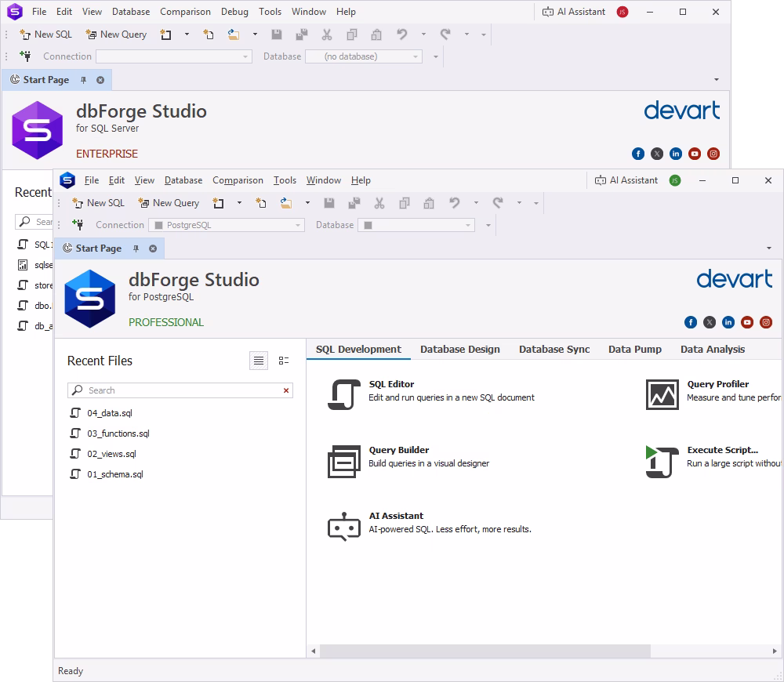Click Recent Files Search field

pos(180,390)
